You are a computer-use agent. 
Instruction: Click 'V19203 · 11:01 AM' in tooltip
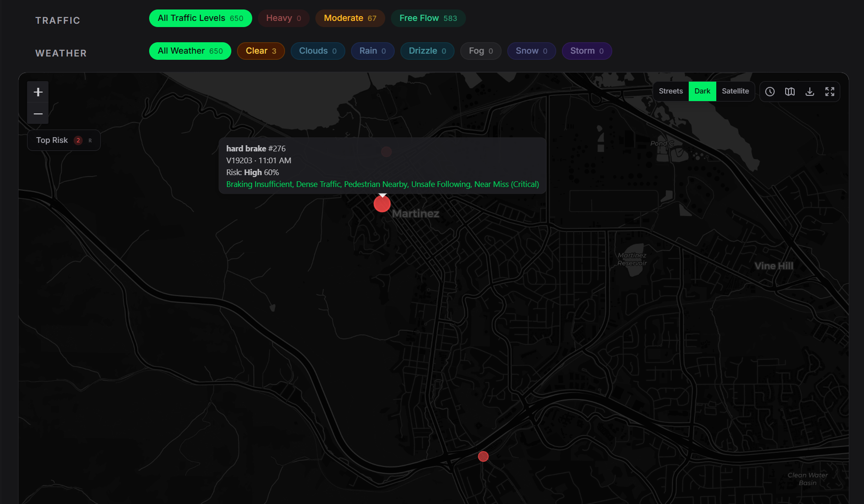point(259,160)
